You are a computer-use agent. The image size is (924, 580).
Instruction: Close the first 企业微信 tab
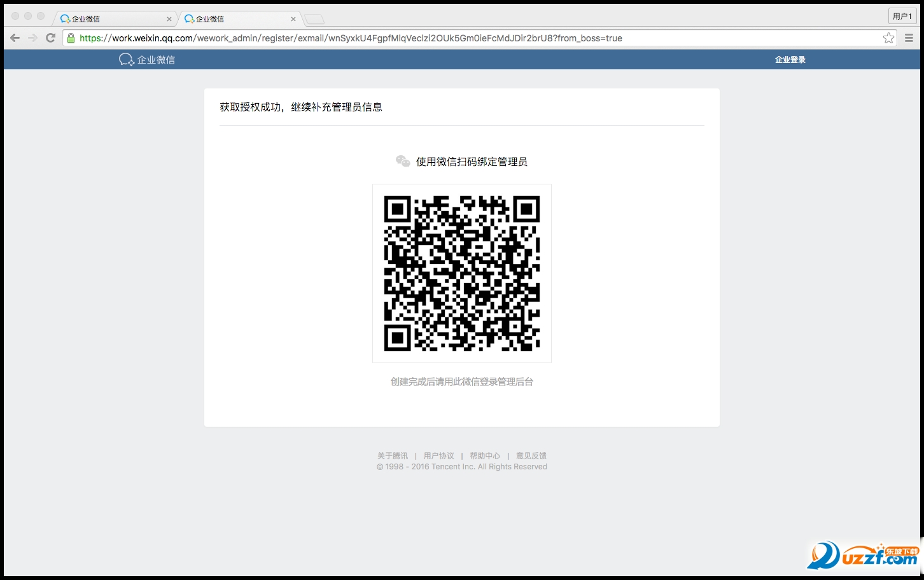click(x=169, y=19)
